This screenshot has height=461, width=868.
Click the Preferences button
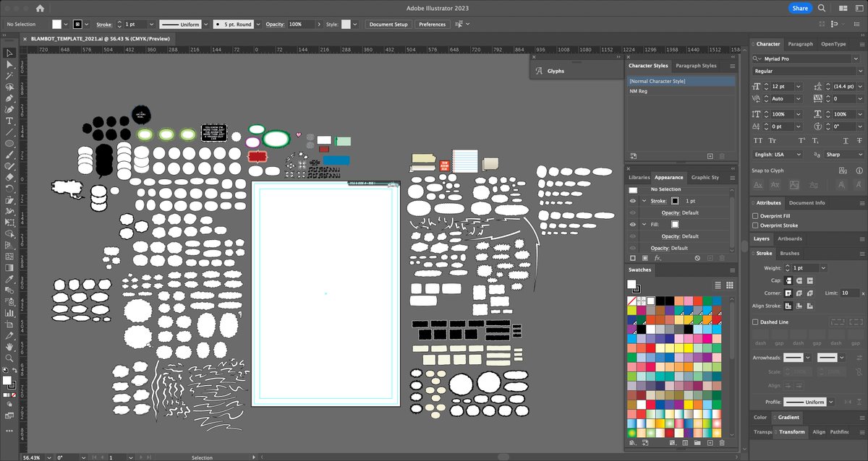[432, 25]
